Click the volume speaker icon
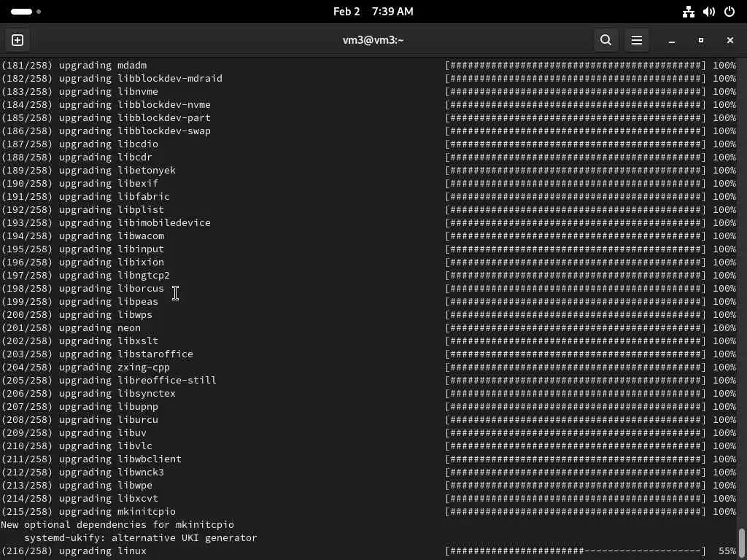This screenshot has width=747, height=560. (708, 12)
